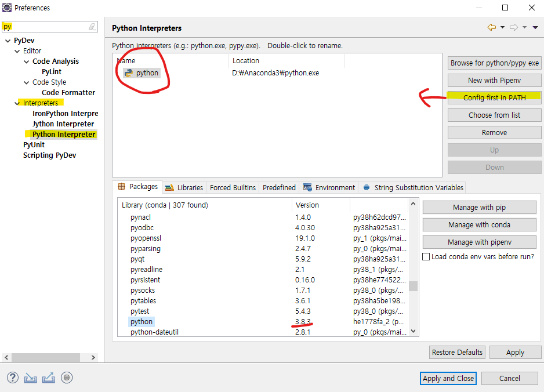Select PyLint in the tree
Viewport: 544px width, 392px height.
point(52,72)
